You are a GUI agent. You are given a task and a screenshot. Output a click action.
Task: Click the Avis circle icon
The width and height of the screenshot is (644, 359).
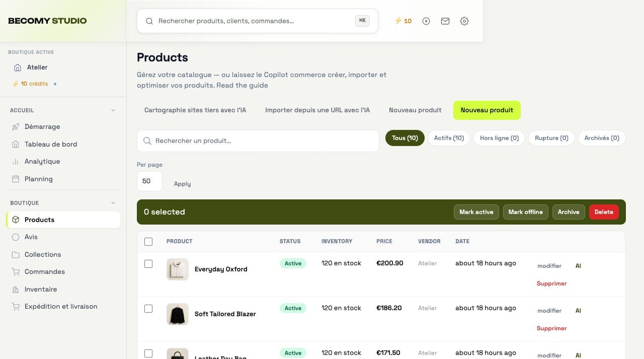16,237
